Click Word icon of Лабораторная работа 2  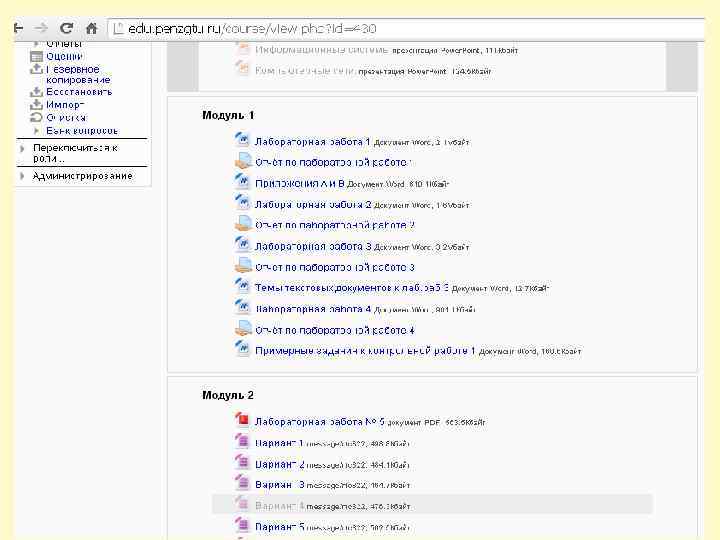pyautogui.click(x=242, y=203)
